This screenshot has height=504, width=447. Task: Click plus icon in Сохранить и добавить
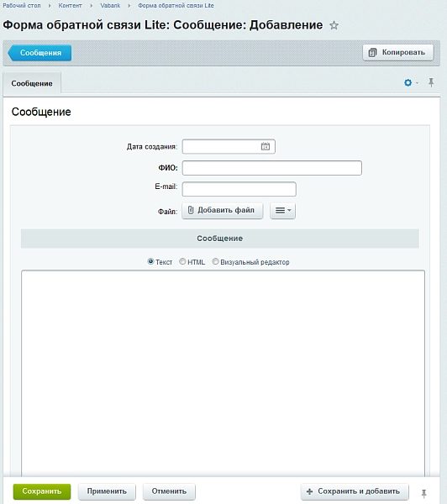click(310, 491)
